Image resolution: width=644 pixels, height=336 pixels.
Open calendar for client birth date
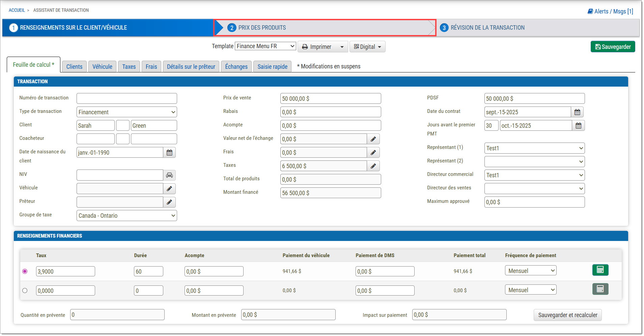pos(169,153)
